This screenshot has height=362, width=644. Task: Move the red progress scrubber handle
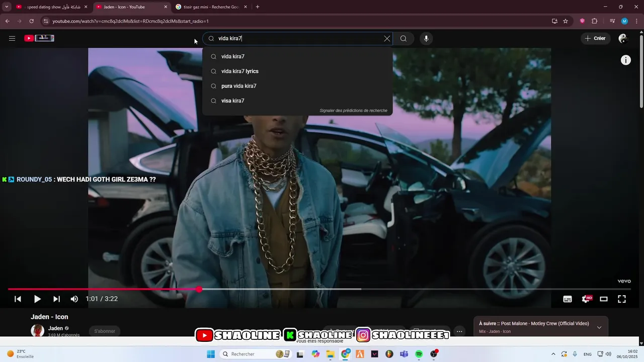(x=199, y=289)
